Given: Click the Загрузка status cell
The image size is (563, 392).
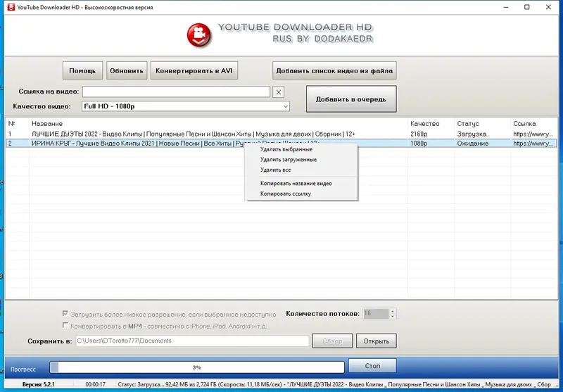Looking at the screenshot, I should (x=472, y=134).
